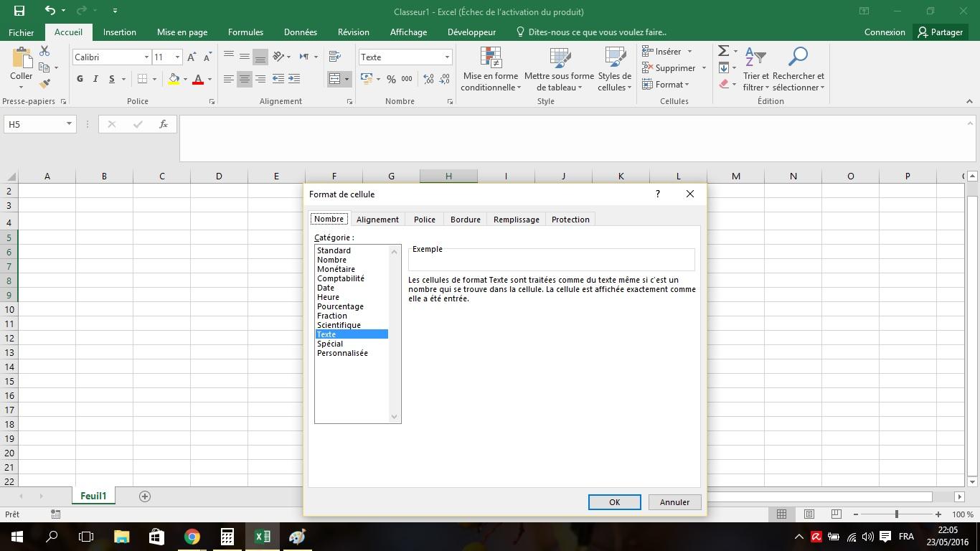
Task: Decrease font size with the small A icon
Action: 207,57
